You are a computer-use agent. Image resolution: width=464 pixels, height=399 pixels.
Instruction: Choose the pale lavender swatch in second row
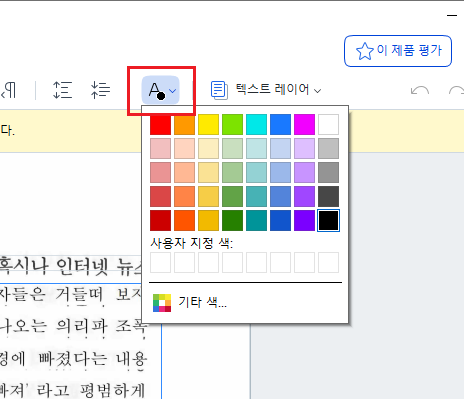304,148
